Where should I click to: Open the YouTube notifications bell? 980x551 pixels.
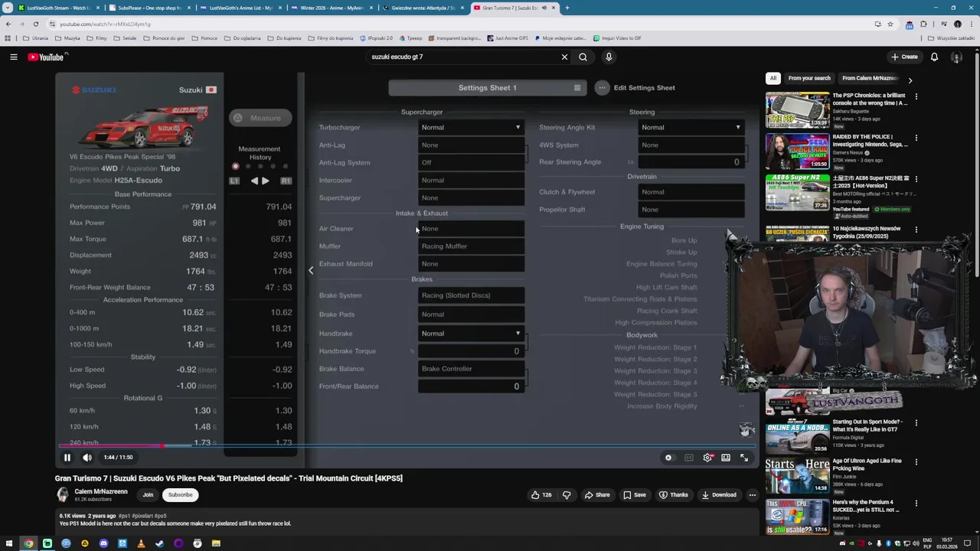pos(934,57)
